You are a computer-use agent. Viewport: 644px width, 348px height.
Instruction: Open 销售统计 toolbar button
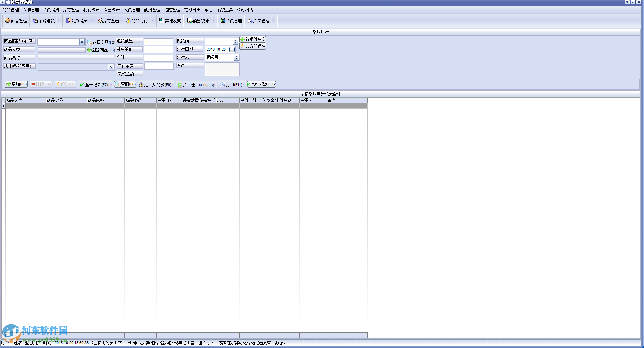tap(198, 21)
